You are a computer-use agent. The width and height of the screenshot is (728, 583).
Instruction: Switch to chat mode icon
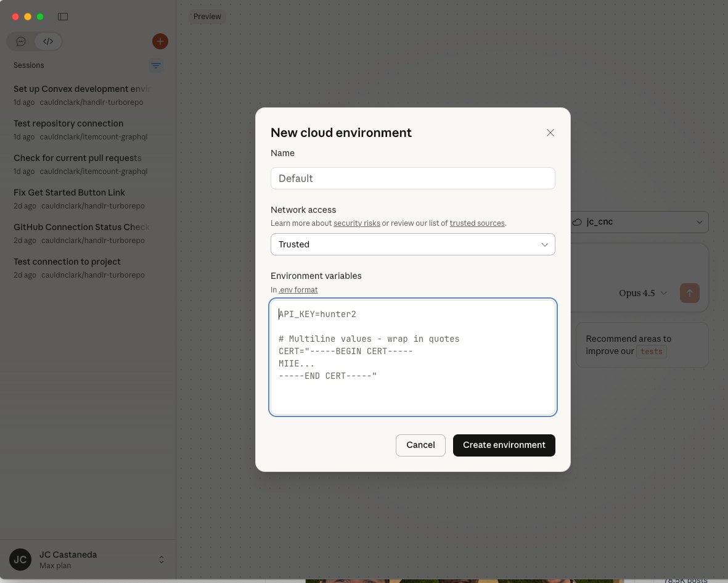point(21,41)
